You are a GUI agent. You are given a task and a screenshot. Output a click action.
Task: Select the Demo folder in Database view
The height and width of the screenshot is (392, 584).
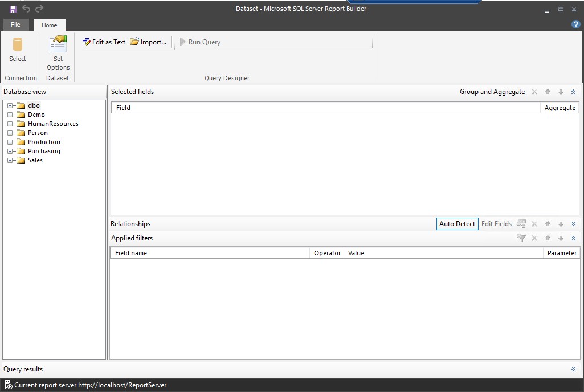[31, 115]
